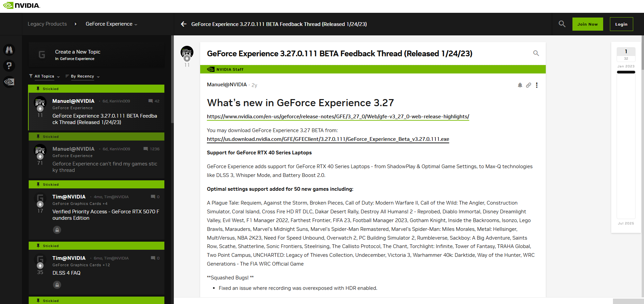Go to Legacy Products breadcrumb
This screenshot has width=644, height=304.
pyautogui.click(x=47, y=24)
